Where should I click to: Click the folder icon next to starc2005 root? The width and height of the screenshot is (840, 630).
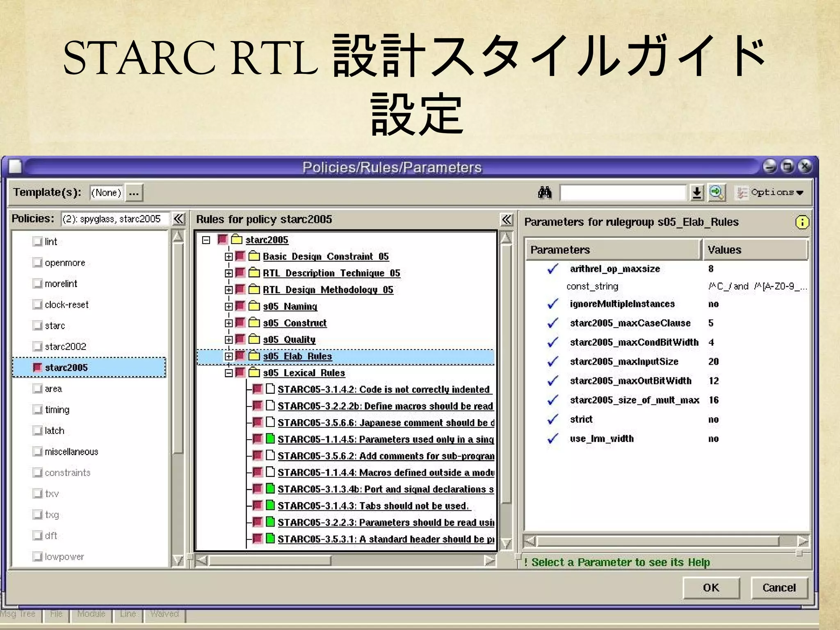(237, 239)
